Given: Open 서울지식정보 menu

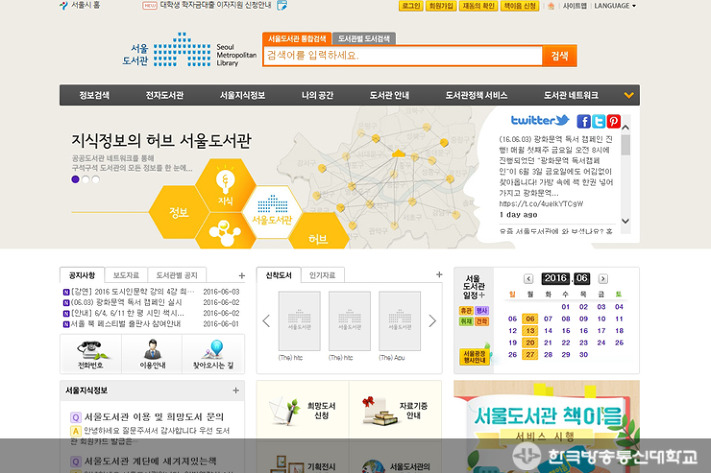Looking at the screenshot, I should click(243, 95).
